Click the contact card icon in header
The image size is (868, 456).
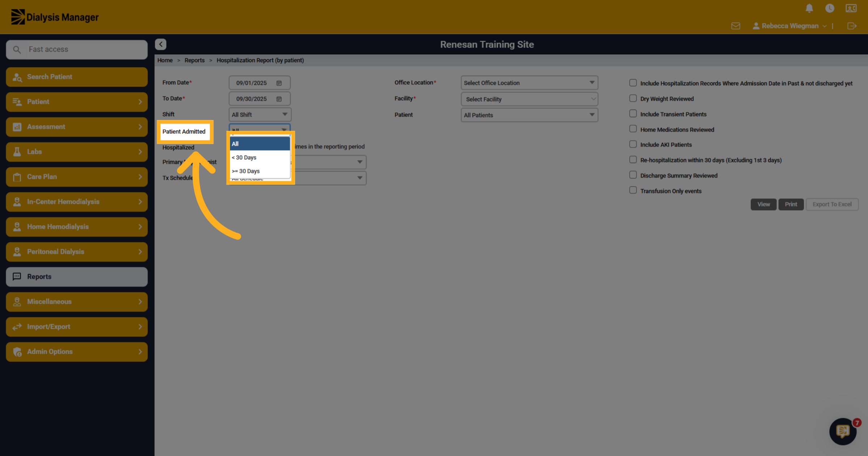click(851, 8)
